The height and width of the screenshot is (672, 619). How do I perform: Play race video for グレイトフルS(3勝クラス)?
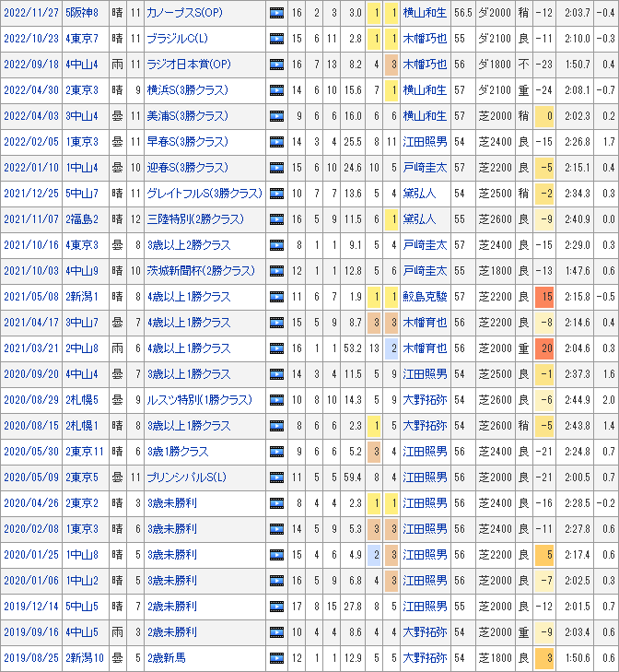click(x=276, y=194)
